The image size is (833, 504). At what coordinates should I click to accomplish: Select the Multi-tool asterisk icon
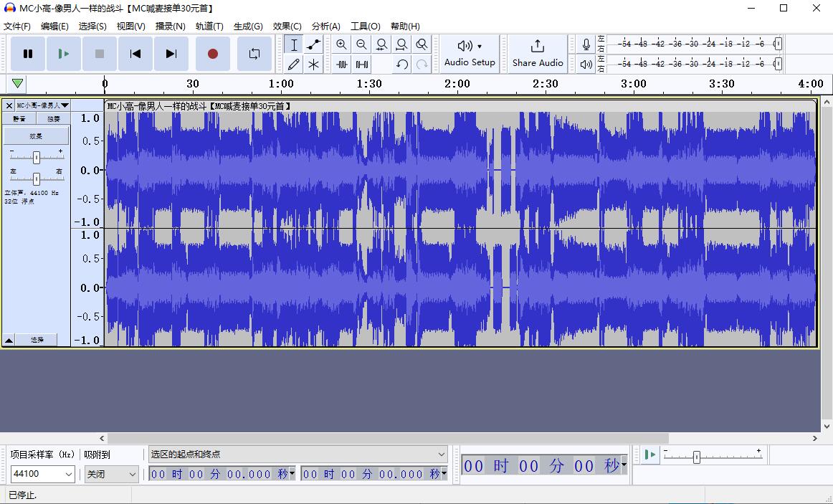(x=313, y=65)
